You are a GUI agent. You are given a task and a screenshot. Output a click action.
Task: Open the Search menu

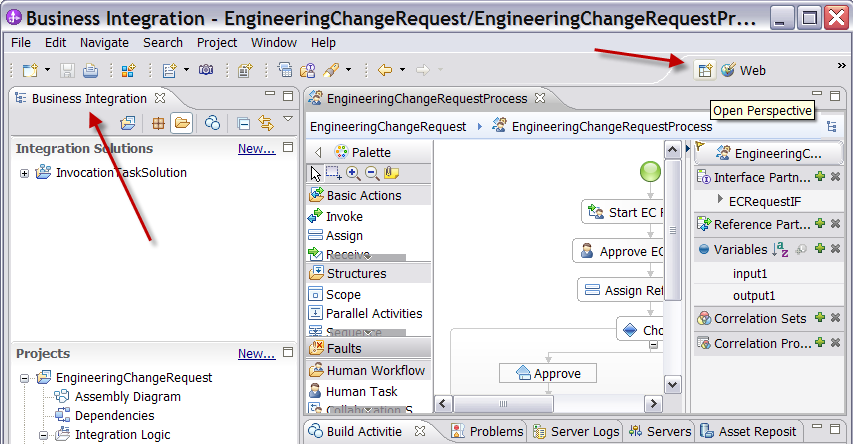coord(163,42)
